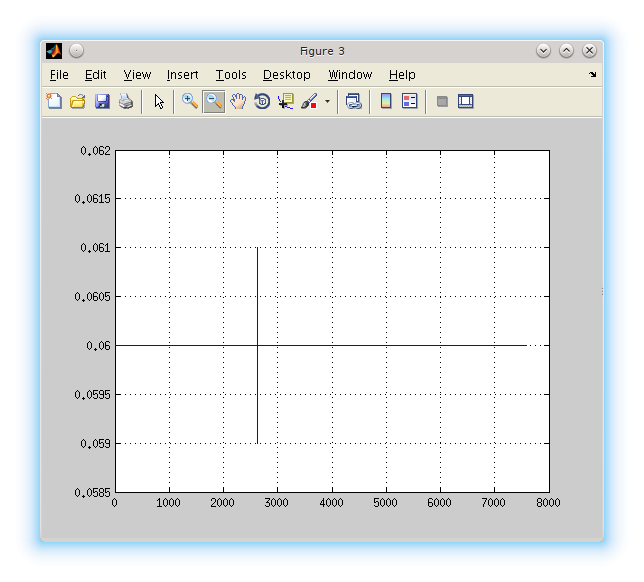
Task: Expand the Brush tool color dropdown arrow
Action: click(327, 102)
